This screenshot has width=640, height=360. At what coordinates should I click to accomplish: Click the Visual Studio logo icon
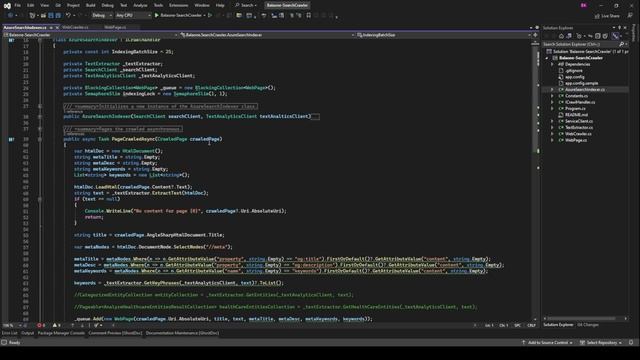[7, 6]
